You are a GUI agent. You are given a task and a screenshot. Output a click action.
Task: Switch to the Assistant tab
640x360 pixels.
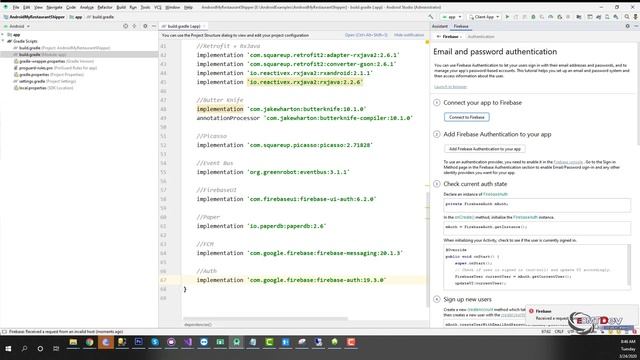click(440, 26)
